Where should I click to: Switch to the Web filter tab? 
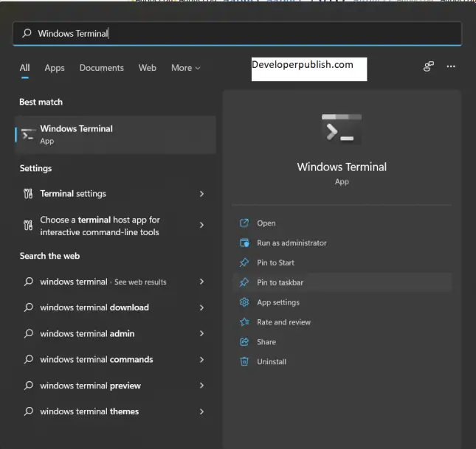point(148,68)
